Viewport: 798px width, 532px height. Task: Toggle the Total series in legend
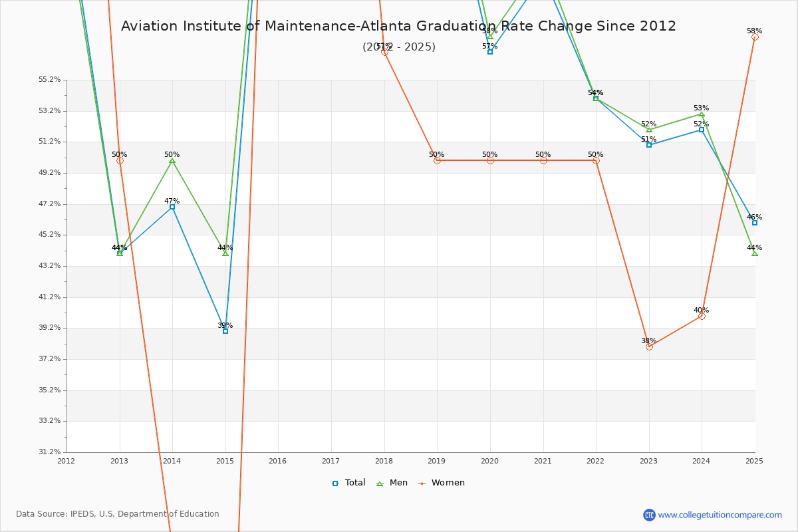click(x=348, y=483)
